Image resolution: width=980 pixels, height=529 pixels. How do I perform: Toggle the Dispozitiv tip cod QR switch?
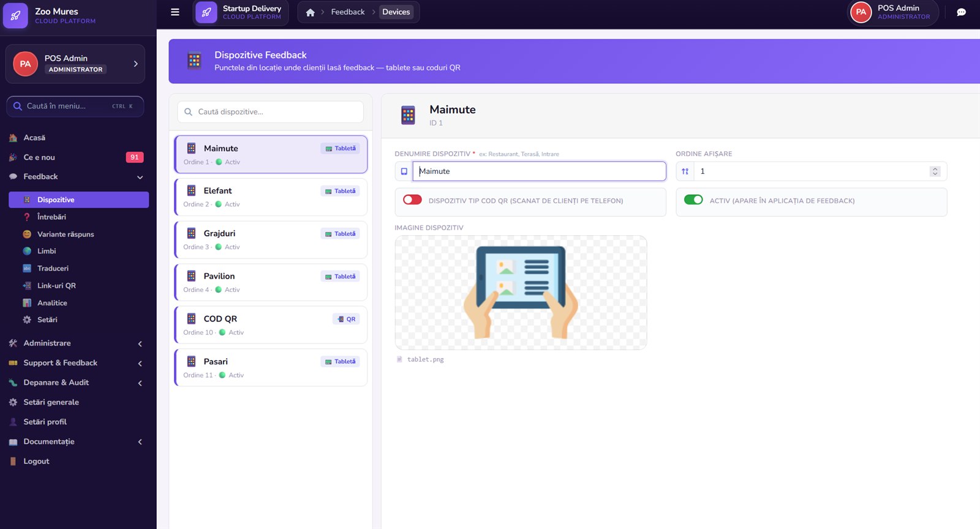tap(412, 200)
